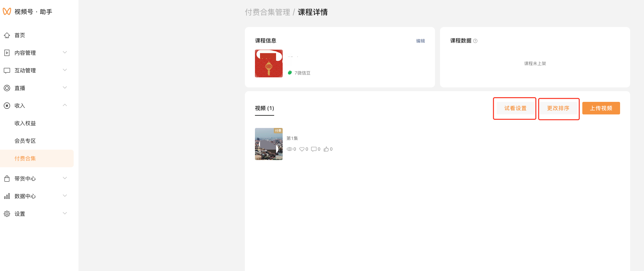This screenshot has width=644, height=271.
Task: Click the 课程数据 help question icon
Action: click(475, 41)
